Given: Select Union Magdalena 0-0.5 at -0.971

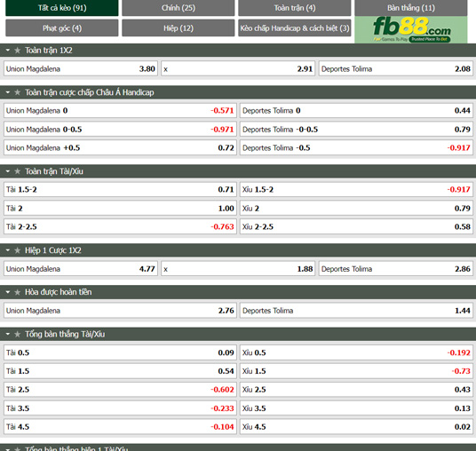Looking at the screenshot, I should coord(120,130).
